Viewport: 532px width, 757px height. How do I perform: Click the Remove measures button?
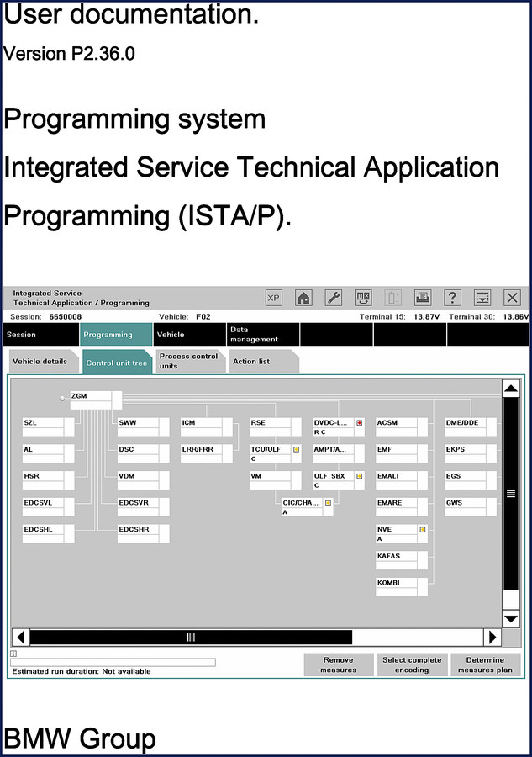coord(339,664)
